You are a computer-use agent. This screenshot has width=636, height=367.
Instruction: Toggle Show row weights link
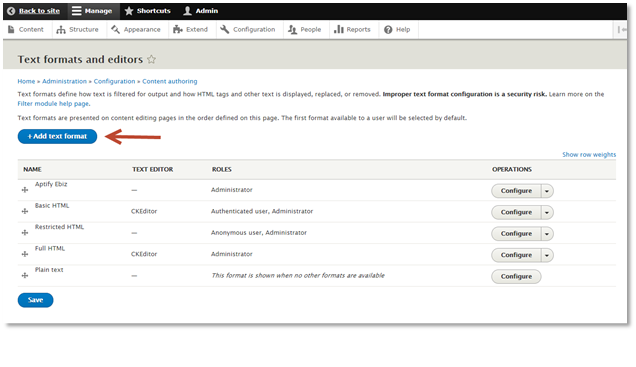(589, 155)
